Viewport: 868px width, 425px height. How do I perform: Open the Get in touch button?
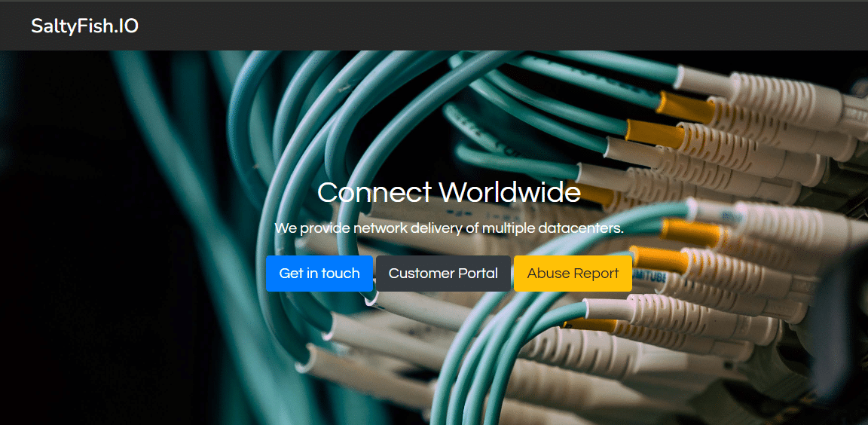(319, 274)
